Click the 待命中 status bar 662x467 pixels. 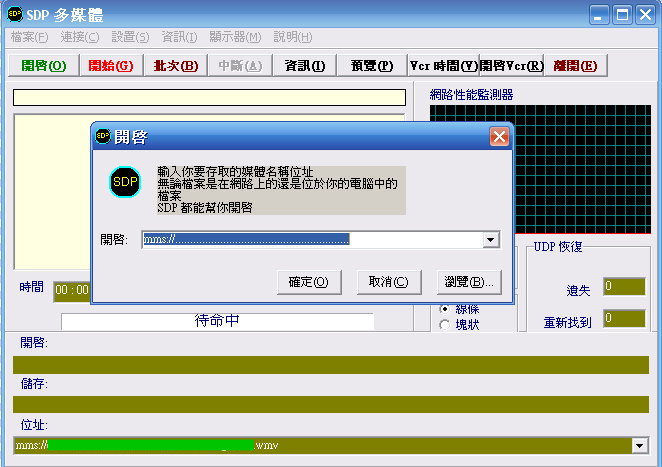point(217,321)
